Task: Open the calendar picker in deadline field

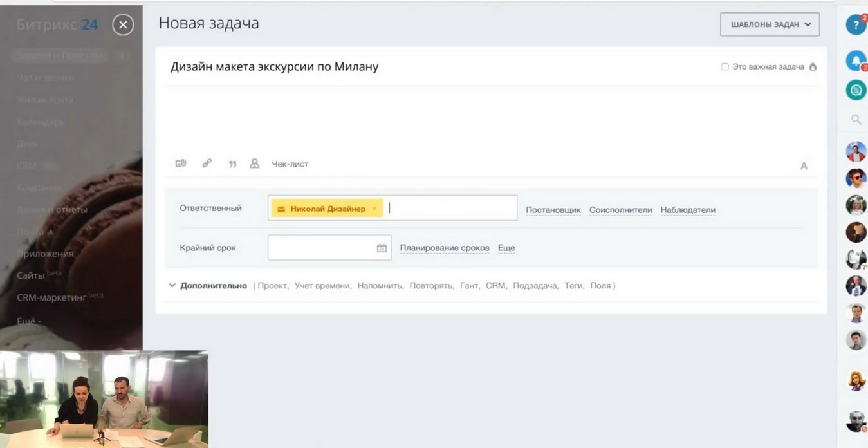Action: pyautogui.click(x=382, y=248)
